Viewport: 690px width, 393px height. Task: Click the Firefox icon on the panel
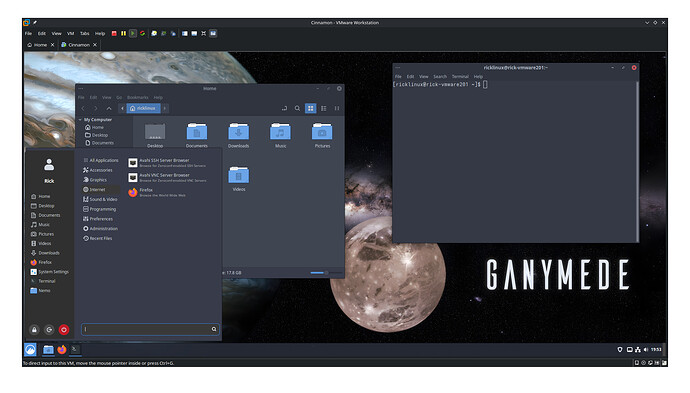pyautogui.click(x=62, y=349)
